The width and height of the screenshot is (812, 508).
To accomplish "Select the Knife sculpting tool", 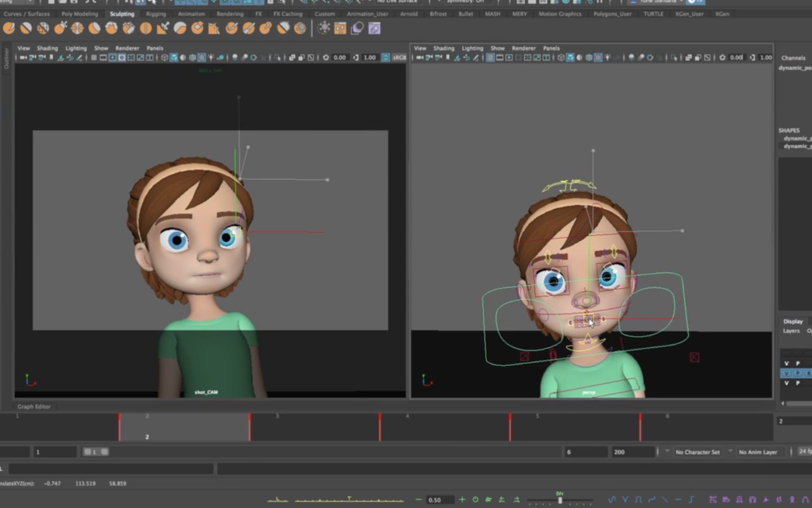I will coord(232,28).
